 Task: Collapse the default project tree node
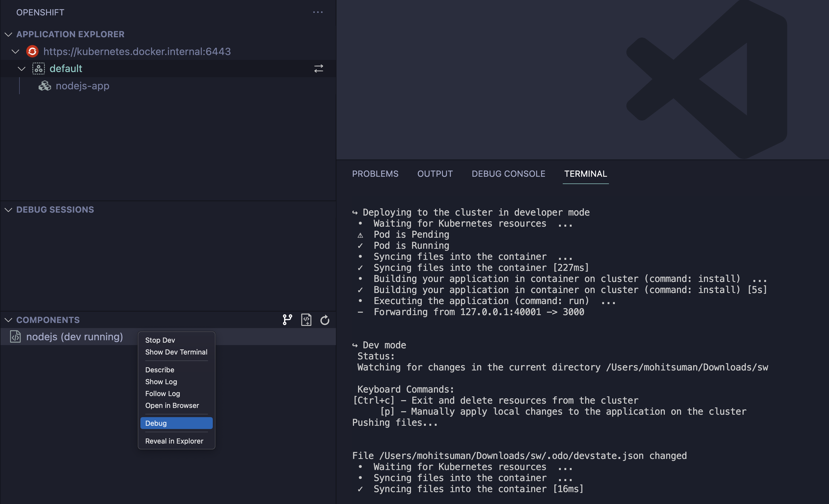(x=22, y=69)
